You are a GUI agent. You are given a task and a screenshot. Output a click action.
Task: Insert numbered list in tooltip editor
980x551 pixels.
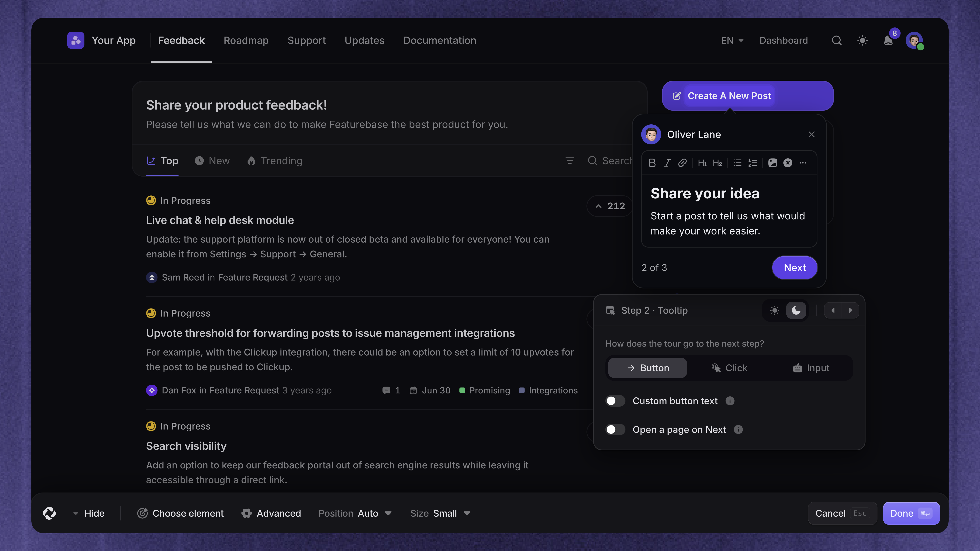[x=753, y=163]
